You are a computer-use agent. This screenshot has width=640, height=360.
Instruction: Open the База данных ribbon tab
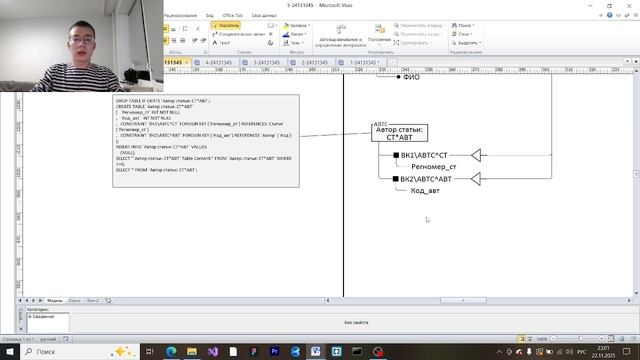point(264,16)
